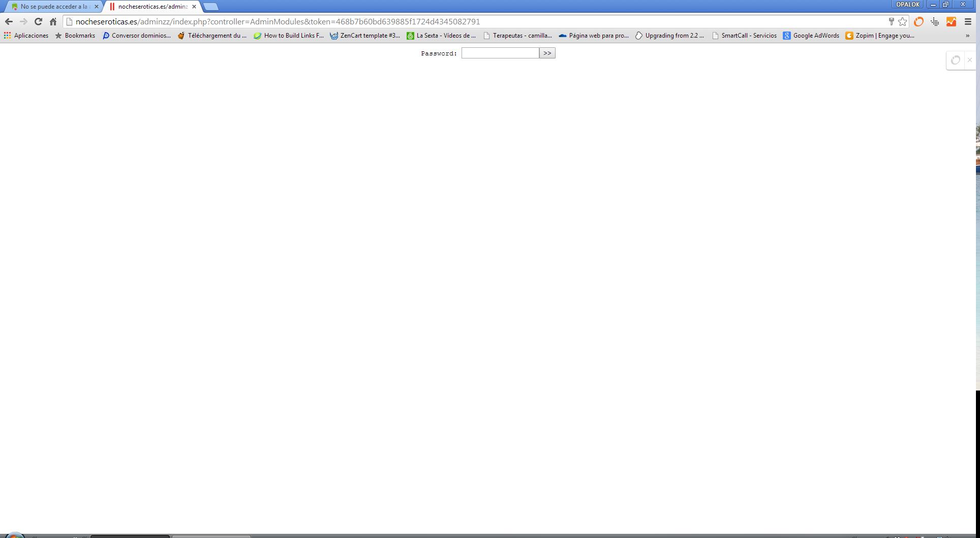Open La Sexta - Vídeos bookmark
Screen dimensions: 980x538
click(x=441, y=36)
